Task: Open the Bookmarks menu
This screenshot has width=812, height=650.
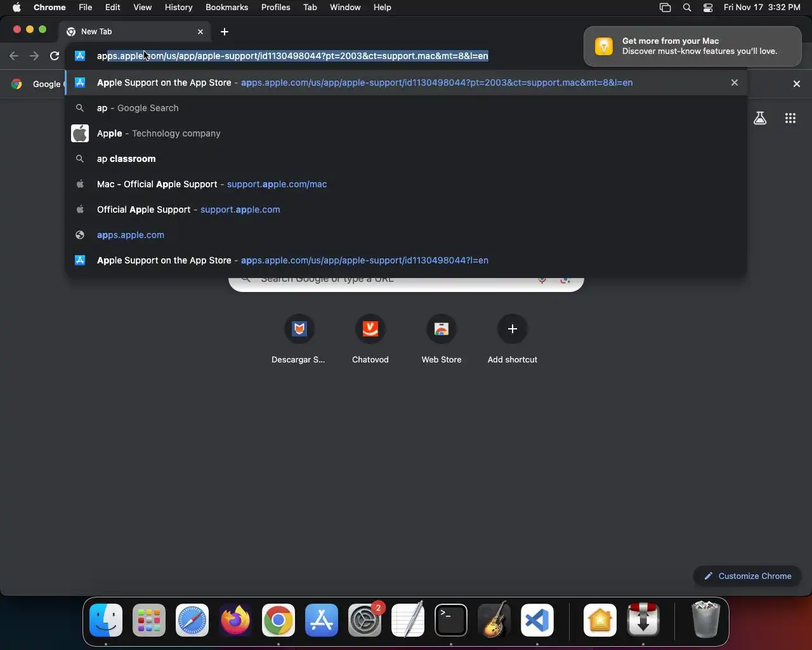Action: pyautogui.click(x=226, y=7)
